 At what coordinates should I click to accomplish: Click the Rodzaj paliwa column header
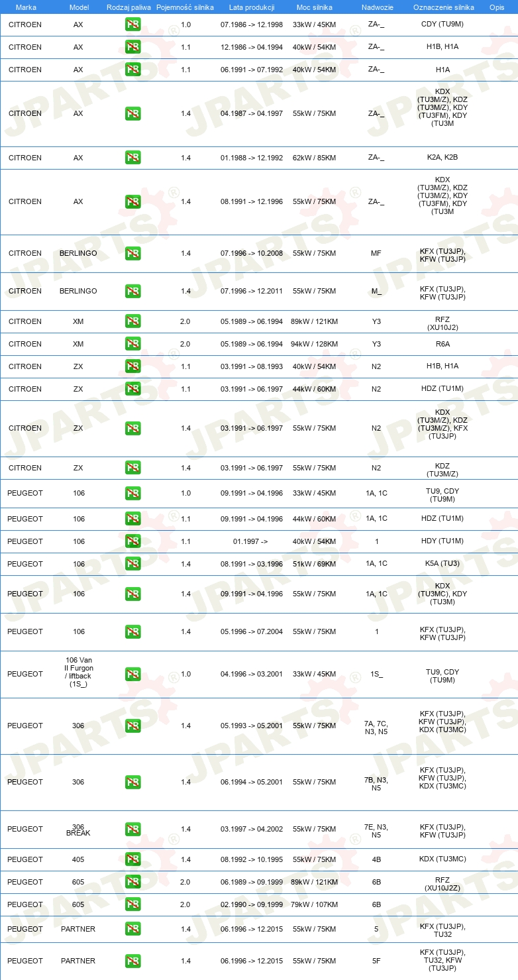click(x=129, y=7)
